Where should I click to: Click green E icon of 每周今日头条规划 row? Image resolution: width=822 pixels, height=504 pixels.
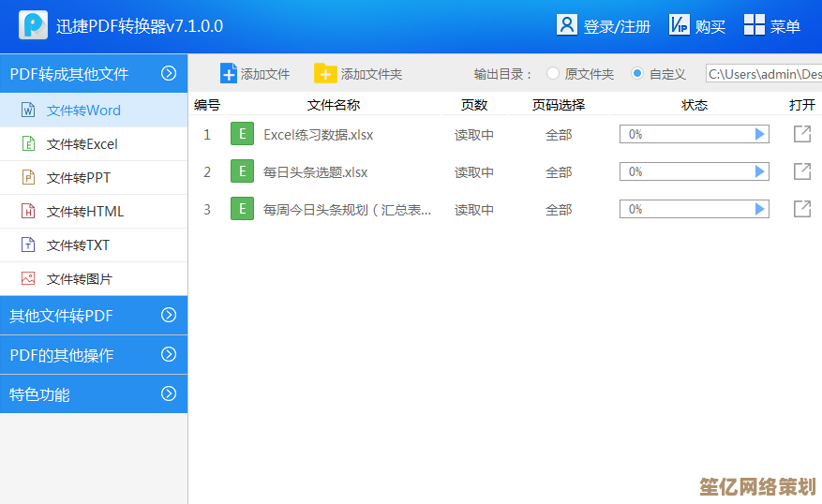pyautogui.click(x=242, y=209)
